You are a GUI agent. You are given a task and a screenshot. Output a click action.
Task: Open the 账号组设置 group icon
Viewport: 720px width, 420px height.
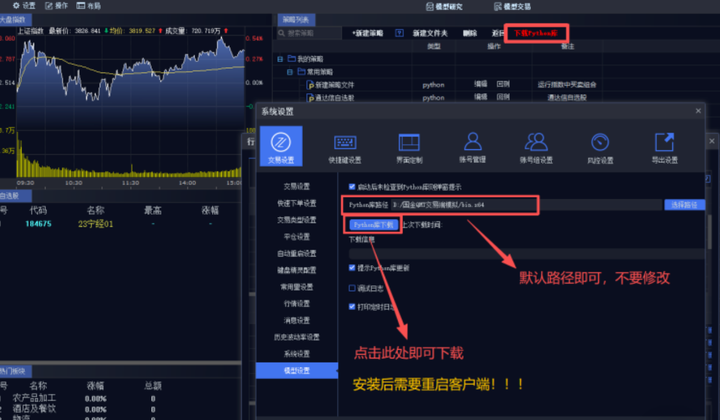(536, 144)
